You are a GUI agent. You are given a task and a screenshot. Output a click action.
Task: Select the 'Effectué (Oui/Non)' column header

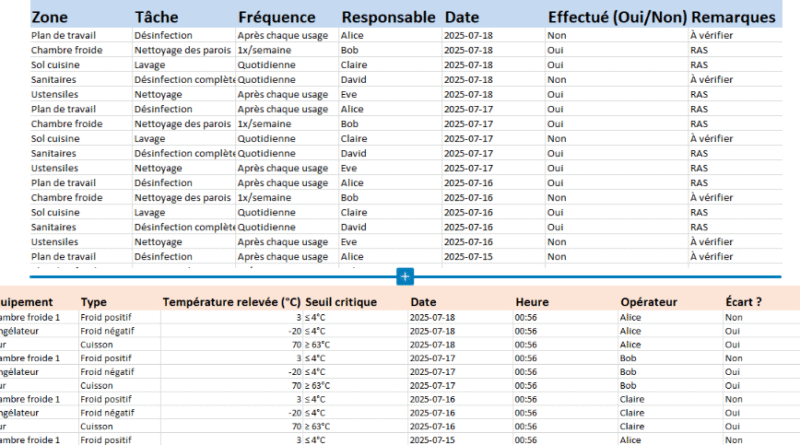(x=617, y=17)
